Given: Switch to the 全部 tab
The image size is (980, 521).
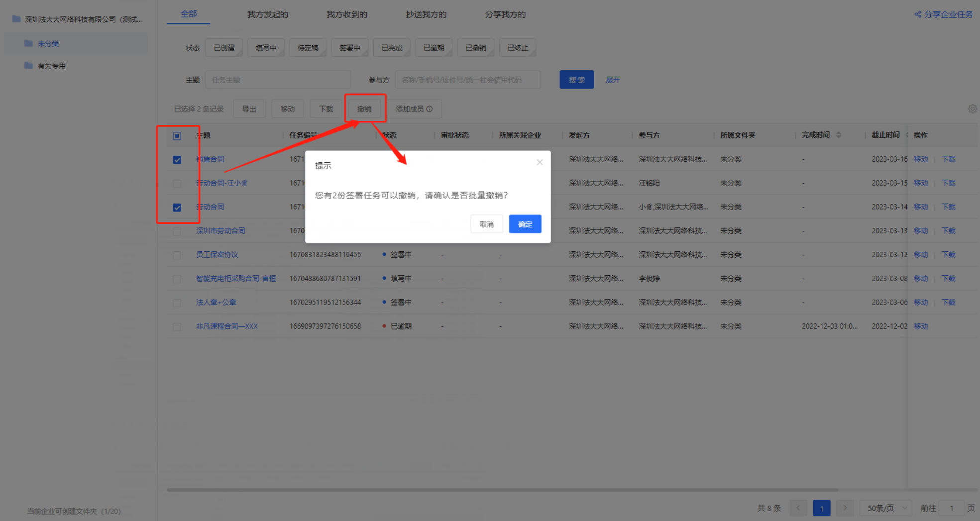Looking at the screenshot, I should click(189, 14).
